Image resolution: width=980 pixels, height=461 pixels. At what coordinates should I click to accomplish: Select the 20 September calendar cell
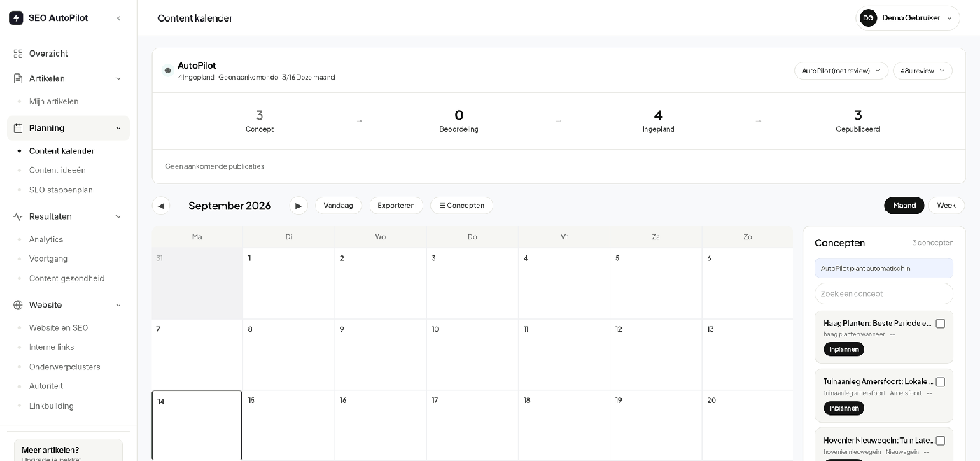(748, 425)
